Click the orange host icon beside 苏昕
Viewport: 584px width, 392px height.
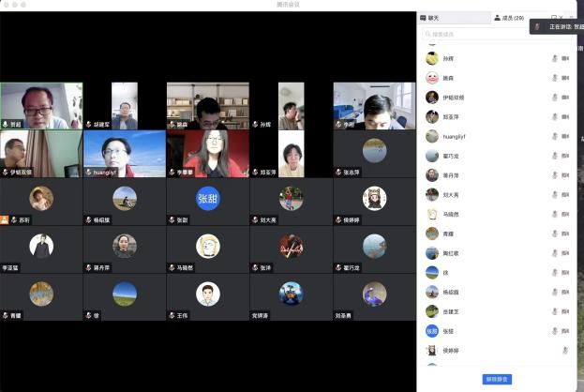pos(6,220)
